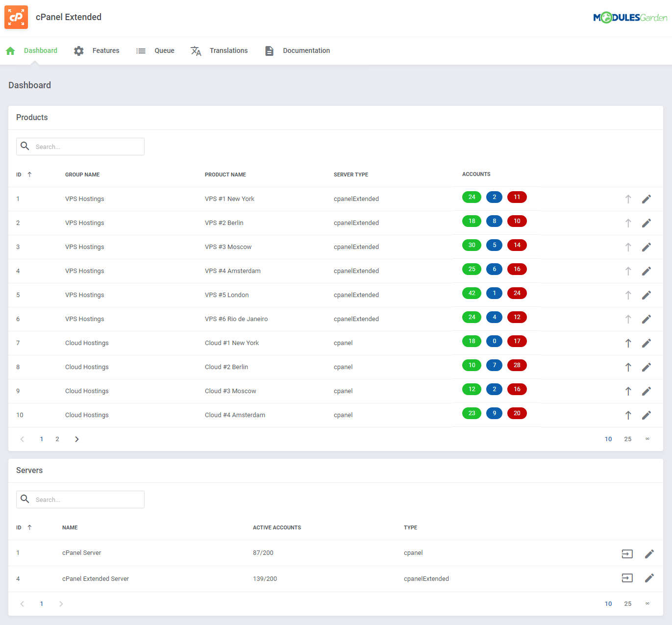672x625 pixels.
Task: Focus the Servers search field
Action: click(x=80, y=500)
